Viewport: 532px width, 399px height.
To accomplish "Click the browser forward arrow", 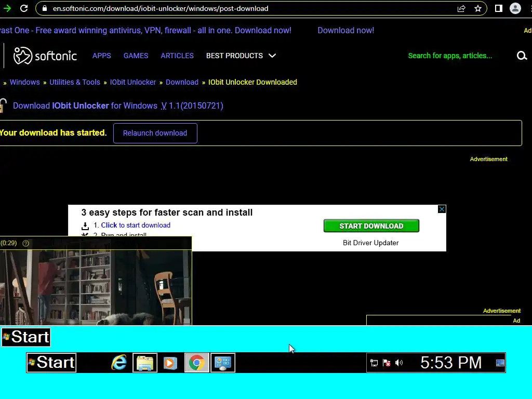I will tap(7, 8).
